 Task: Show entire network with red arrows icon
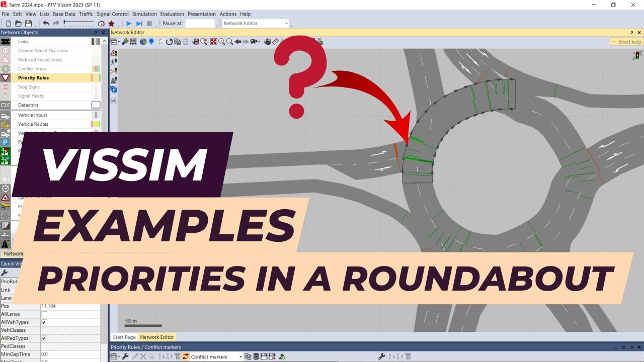coord(214,42)
